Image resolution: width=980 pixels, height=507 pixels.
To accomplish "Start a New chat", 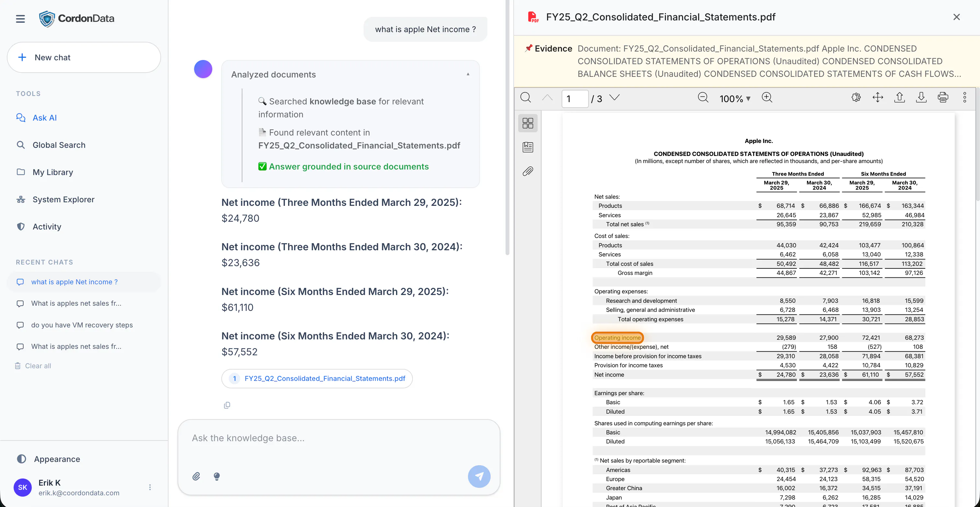I will tap(84, 57).
